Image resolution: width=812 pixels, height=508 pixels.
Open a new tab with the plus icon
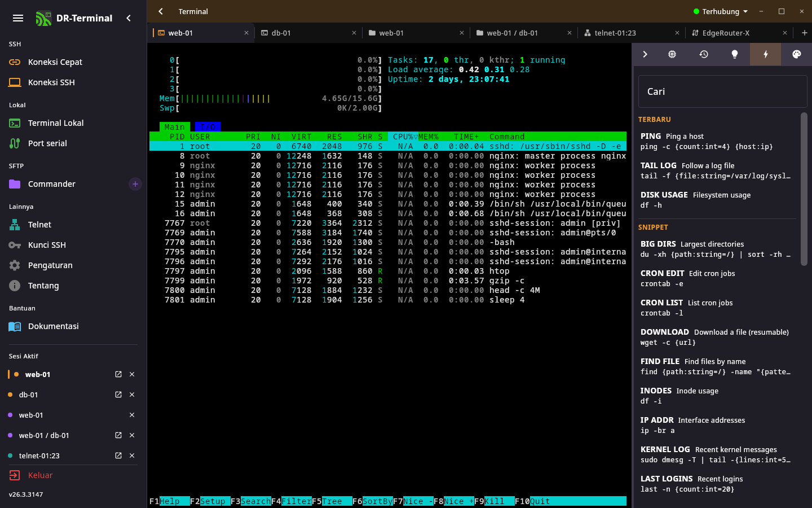[x=805, y=33]
